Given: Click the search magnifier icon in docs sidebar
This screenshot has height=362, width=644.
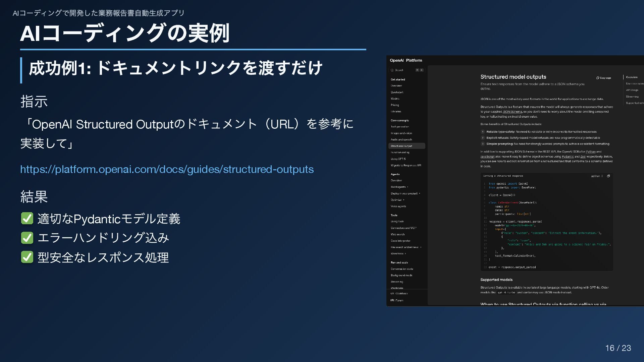Looking at the screenshot, I should click(x=392, y=70).
